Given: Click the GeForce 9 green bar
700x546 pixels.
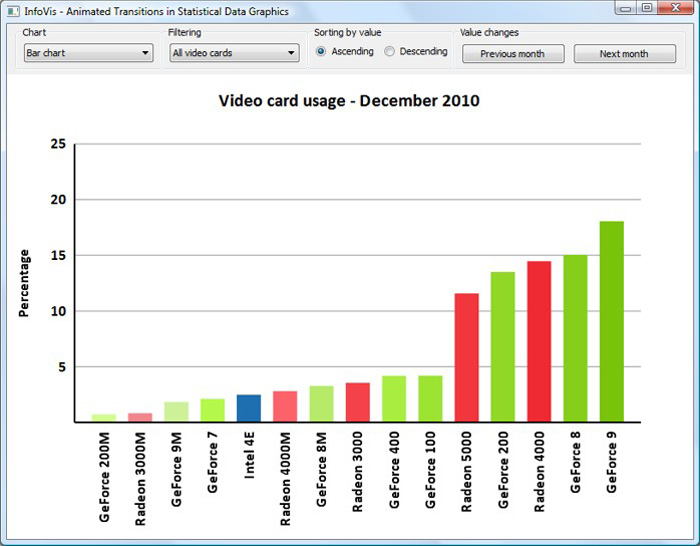Looking at the screenshot, I should click(612, 321).
